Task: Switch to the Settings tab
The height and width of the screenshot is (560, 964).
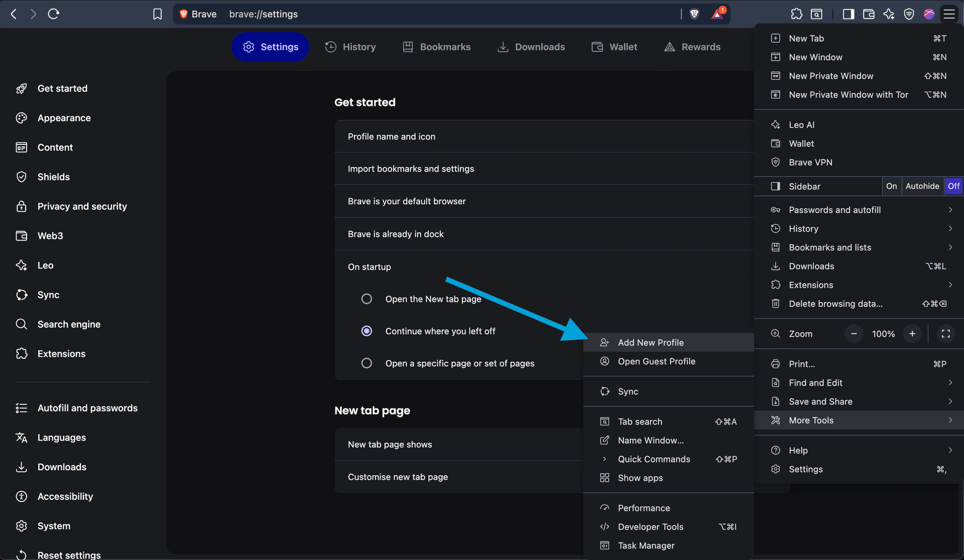Action: (270, 47)
